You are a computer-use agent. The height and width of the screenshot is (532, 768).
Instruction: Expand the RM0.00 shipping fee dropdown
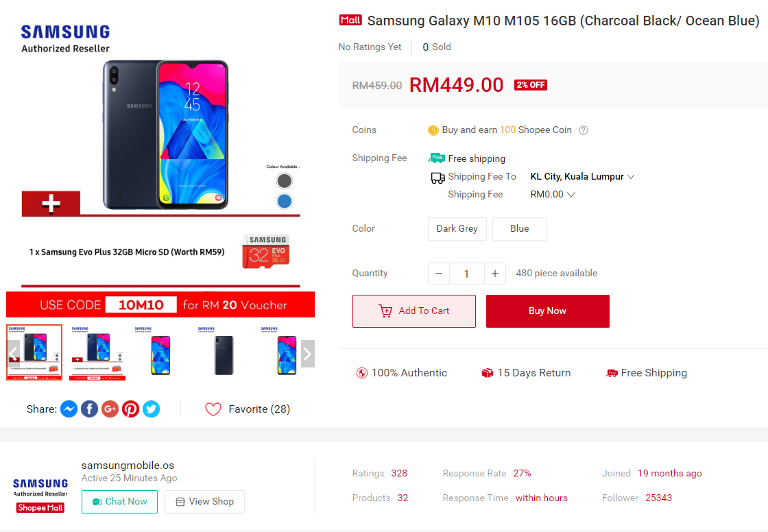571,195
